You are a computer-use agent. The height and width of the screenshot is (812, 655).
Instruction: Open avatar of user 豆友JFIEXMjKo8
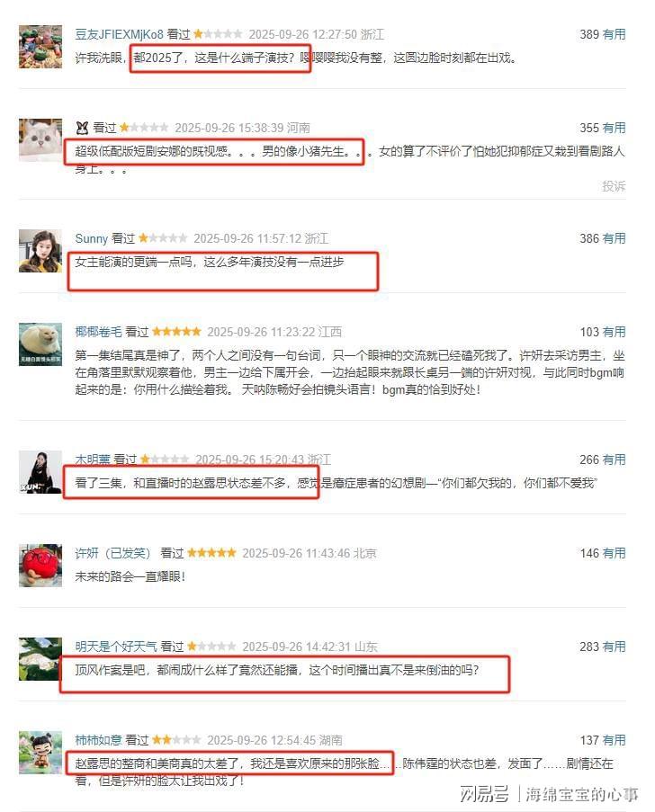pos(40,47)
